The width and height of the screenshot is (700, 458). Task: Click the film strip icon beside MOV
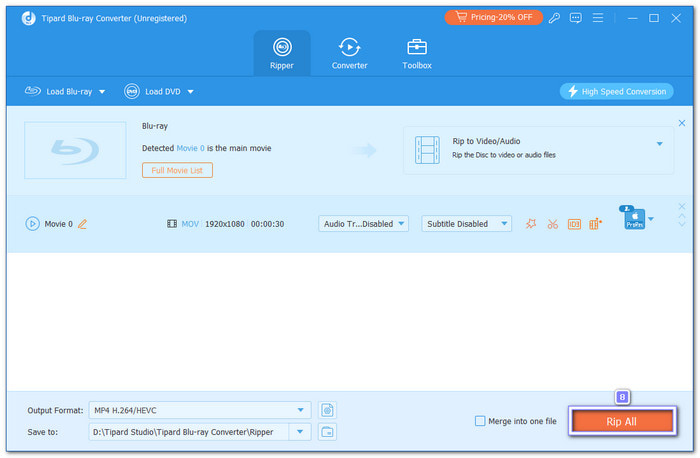[x=172, y=224]
